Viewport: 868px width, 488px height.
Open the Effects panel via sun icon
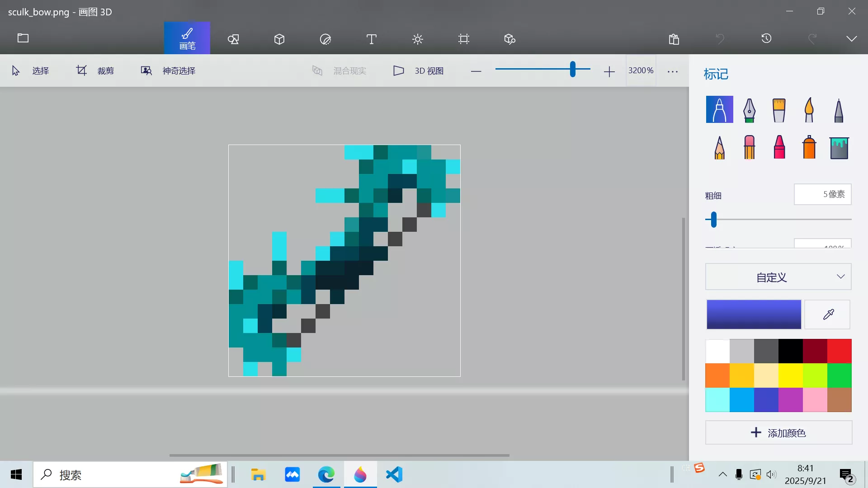(417, 39)
